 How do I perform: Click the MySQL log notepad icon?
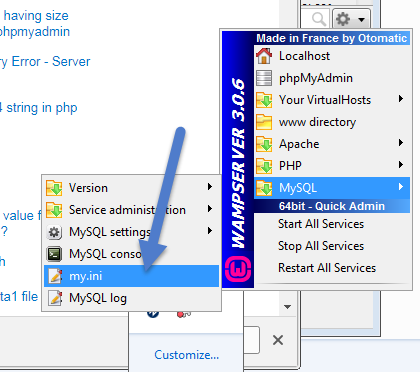(x=55, y=298)
